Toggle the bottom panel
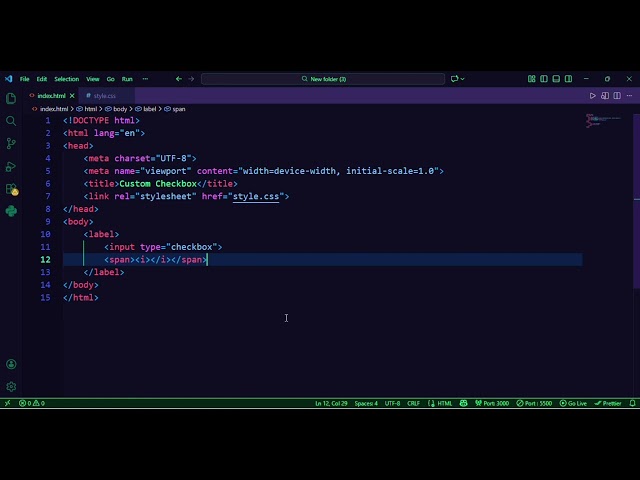The height and width of the screenshot is (480, 640). [x=556, y=79]
